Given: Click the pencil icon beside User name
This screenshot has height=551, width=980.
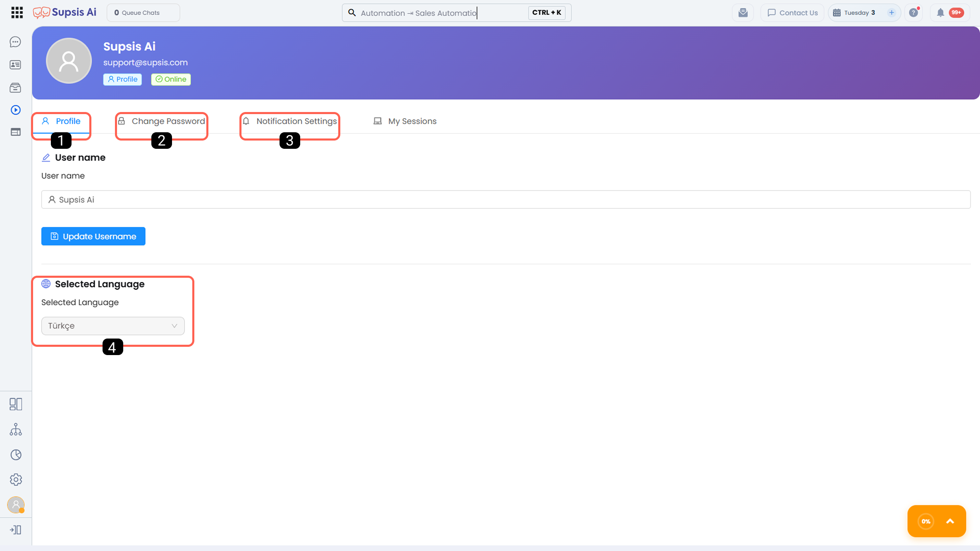Looking at the screenshot, I should pyautogui.click(x=46, y=157).
